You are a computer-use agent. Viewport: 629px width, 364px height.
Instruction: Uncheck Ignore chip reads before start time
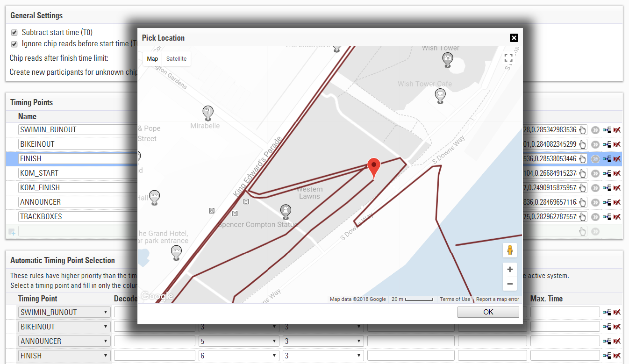(x=14, y=44)
